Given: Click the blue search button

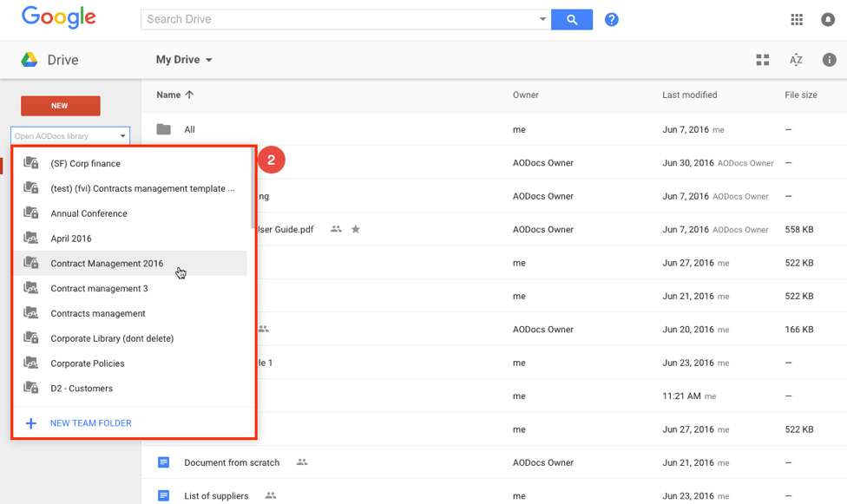Looking at the screenshot, I should pyautogui.click(x=572, y=19).
